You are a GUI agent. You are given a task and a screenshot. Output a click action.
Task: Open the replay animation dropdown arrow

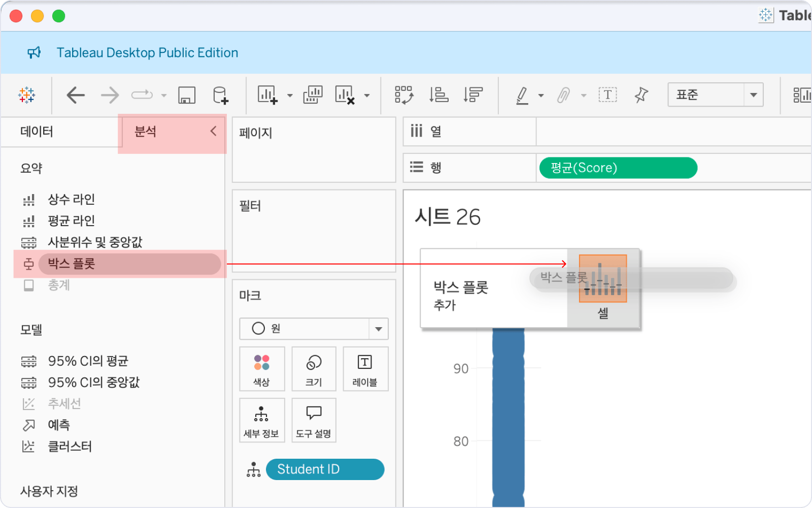[164, 96]
